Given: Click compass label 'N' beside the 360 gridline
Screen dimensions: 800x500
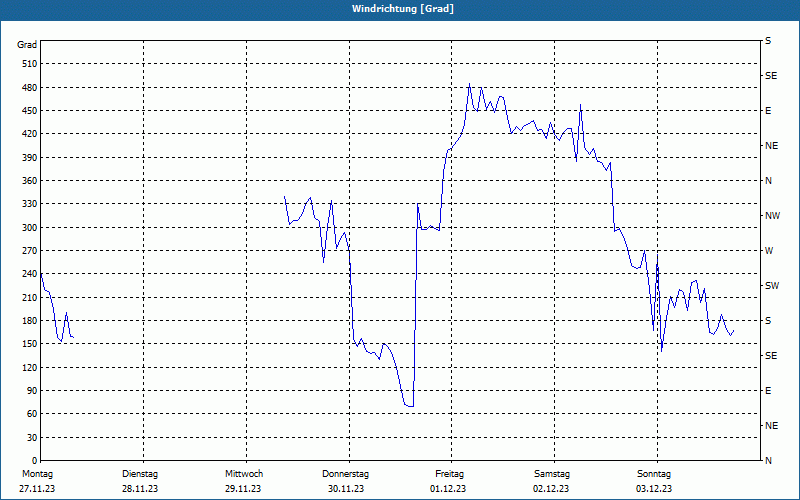Looking at the screenshot, I should click(x=769, y=181).
